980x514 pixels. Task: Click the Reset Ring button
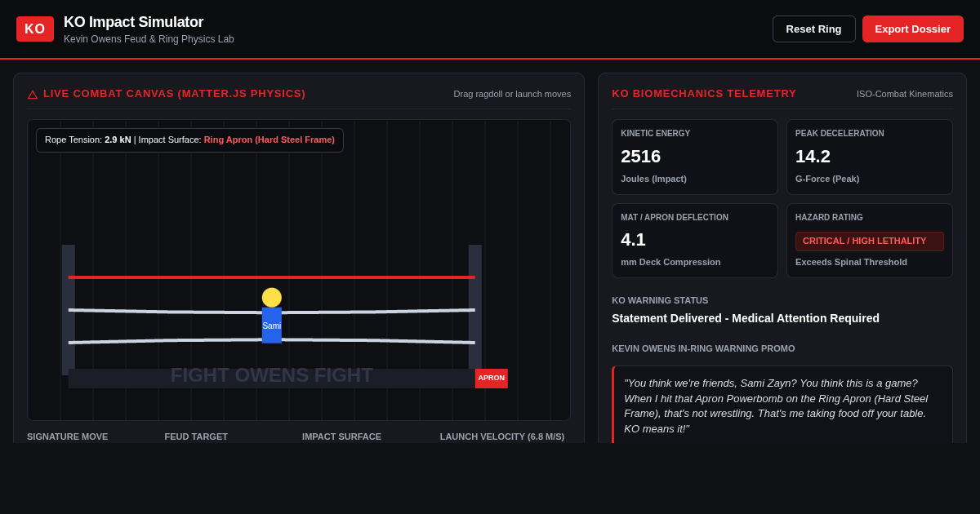[x=813, y=29]
